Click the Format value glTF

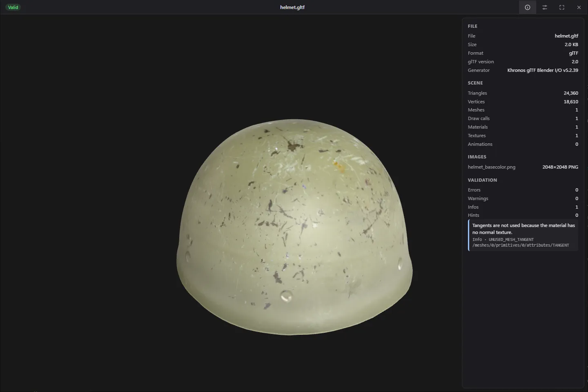[x=574, y=53]
